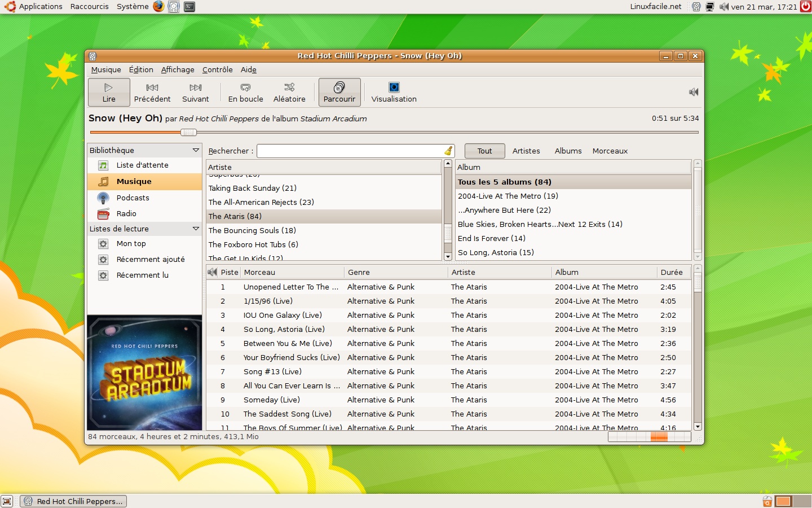Click the system volume icon in panel
This screenshot has height=508, width=812.
pyautogui.click(x=724, y=7)
